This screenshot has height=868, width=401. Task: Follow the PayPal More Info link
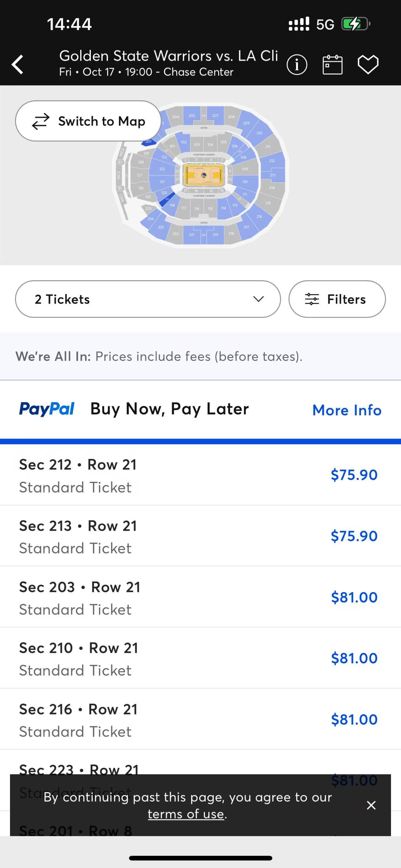(347, 410)
